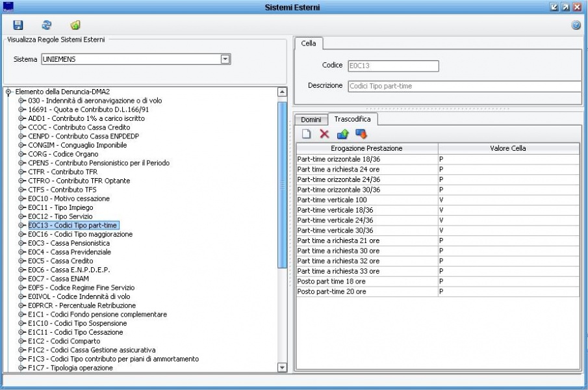This screenshot has width=588, height=390.
Task: Open help via the question mark icon
Action: click(x=576, y=25)
